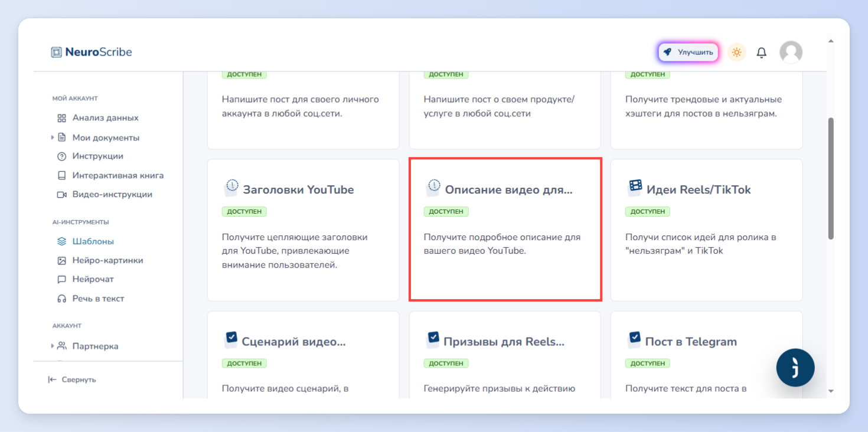The image size is (868, 432).
Task: Click the Мои документы document icon
Action: tap(61, 138)
